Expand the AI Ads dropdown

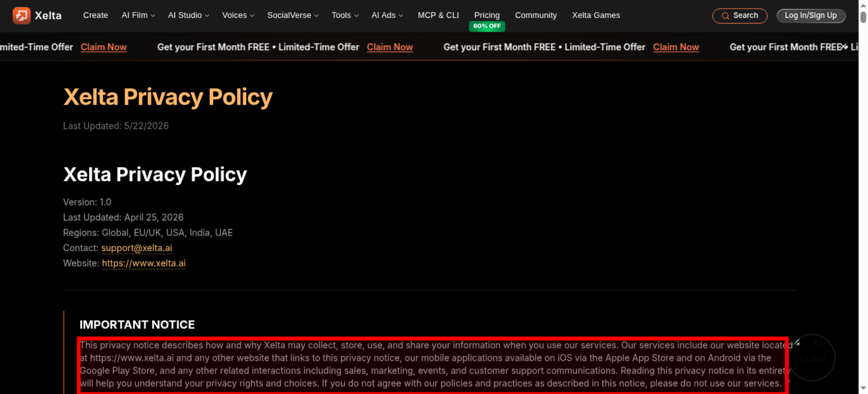pos(387,16)
